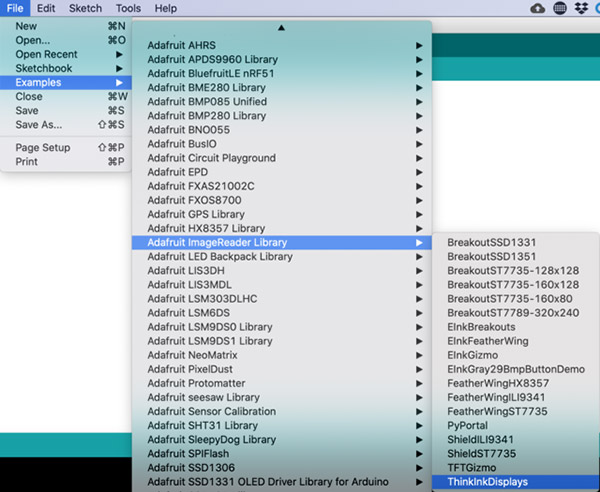
Task: Choose Close from the File menu
Action: [x=66, y=96]
